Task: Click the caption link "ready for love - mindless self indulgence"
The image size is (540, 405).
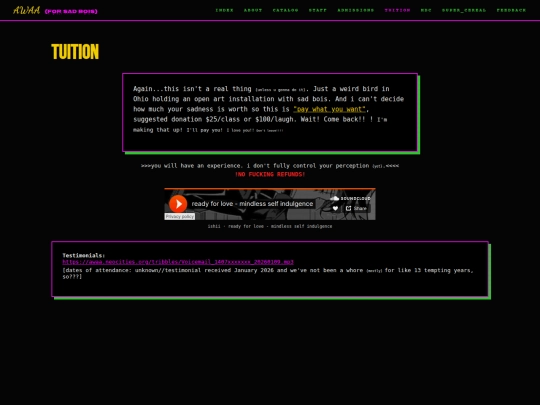Action: pos(280,226)
